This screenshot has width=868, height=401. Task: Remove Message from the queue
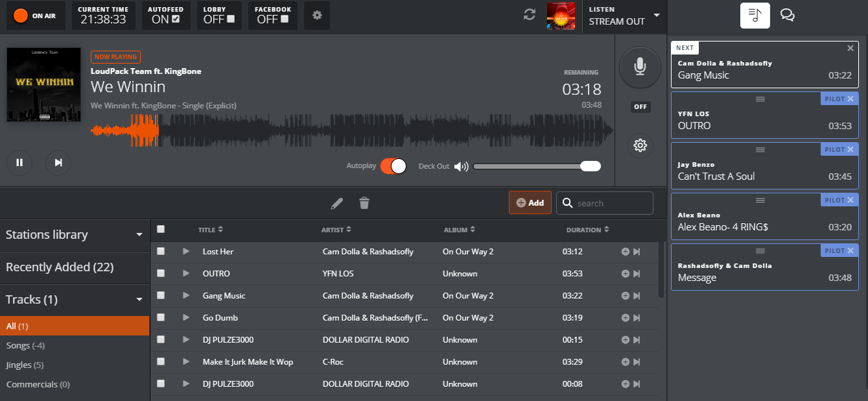click(x=850, y=250)
